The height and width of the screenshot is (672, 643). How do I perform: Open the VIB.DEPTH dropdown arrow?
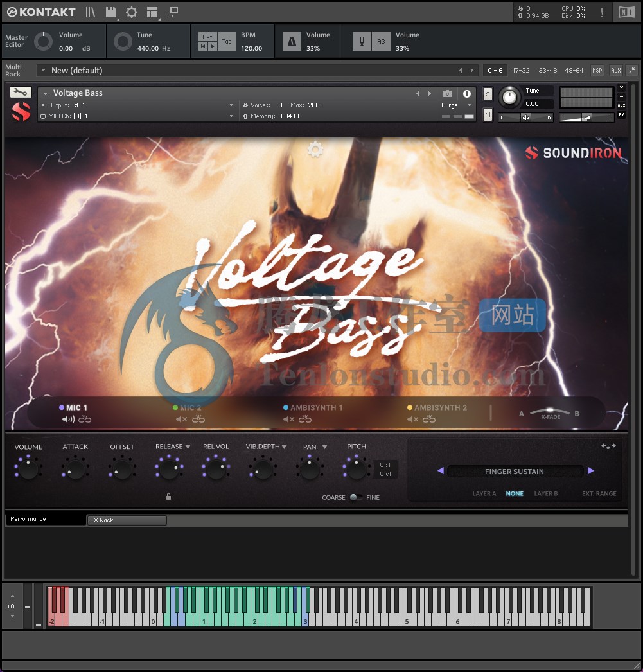(x=285, y=447)
